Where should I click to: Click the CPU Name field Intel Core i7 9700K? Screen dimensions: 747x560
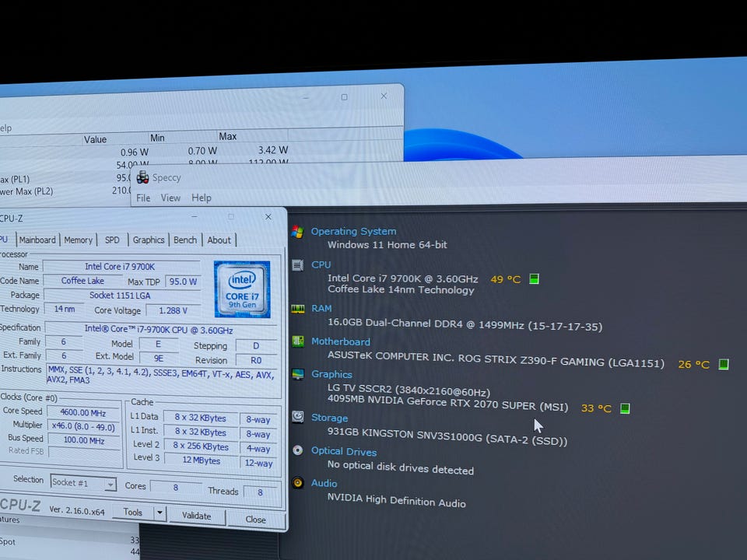pos(121,267)
